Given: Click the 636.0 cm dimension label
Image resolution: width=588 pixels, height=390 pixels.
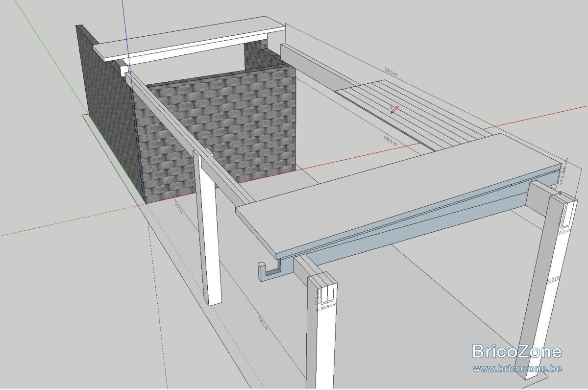Looking at the screenshot, I should click(391, 141).
